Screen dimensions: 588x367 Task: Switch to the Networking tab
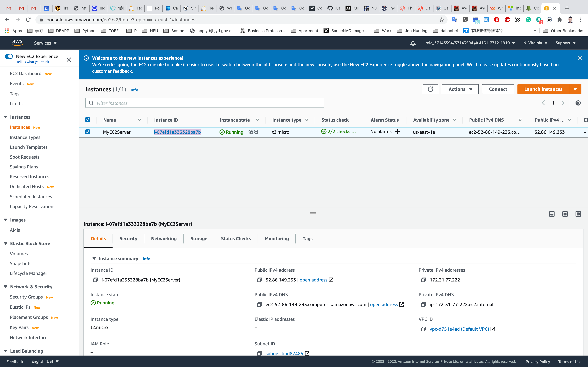tap(164, 239)
